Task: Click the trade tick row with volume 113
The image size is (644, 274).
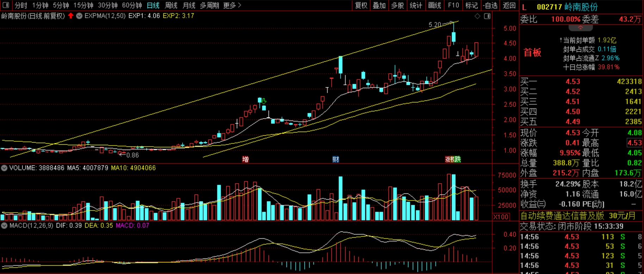Action: click(581, 237)
